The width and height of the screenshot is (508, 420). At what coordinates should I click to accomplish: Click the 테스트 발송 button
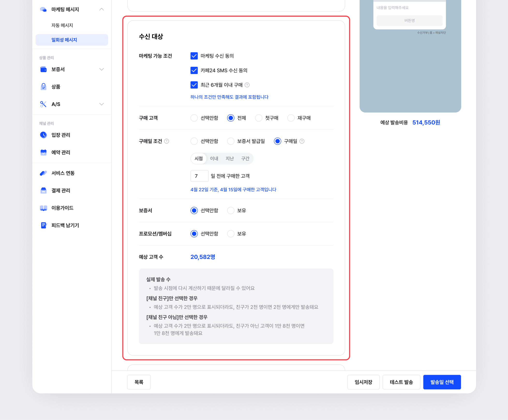click(x=401, y=382)
